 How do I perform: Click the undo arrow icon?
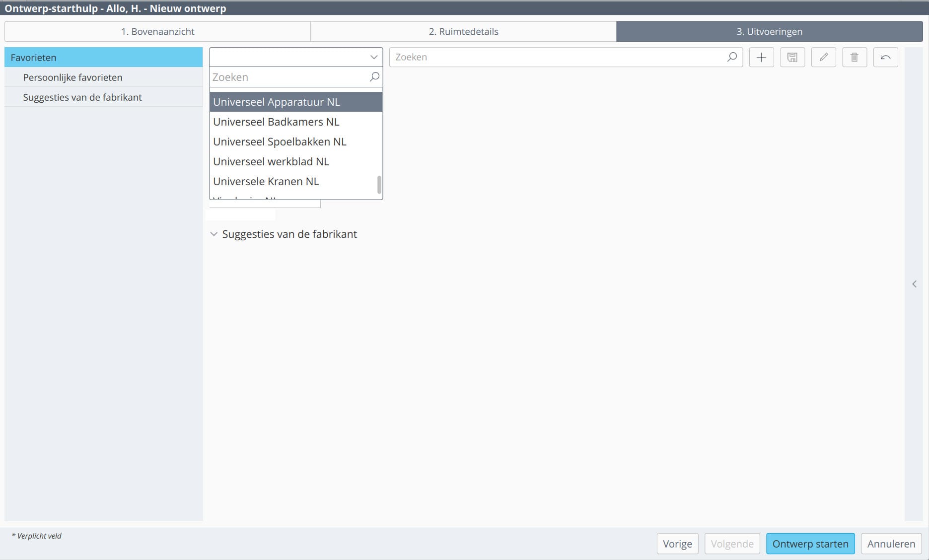885,58
